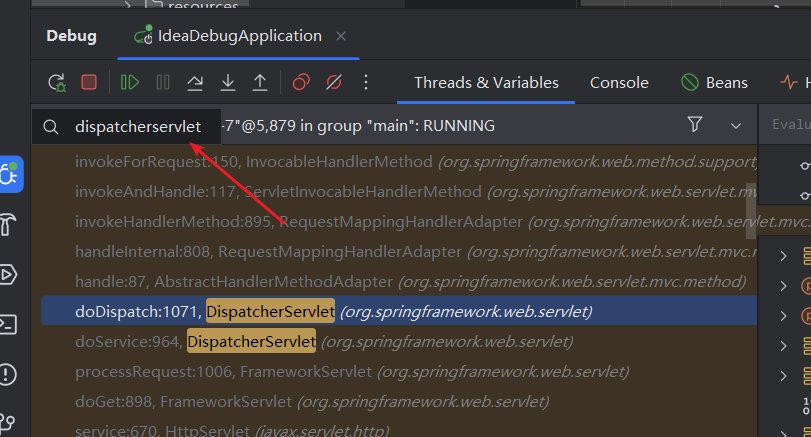Image resolution: width=811 pixels, height=437 pixels.
Task: Click the Step Into arrow
Action: [x=228, y=83]
